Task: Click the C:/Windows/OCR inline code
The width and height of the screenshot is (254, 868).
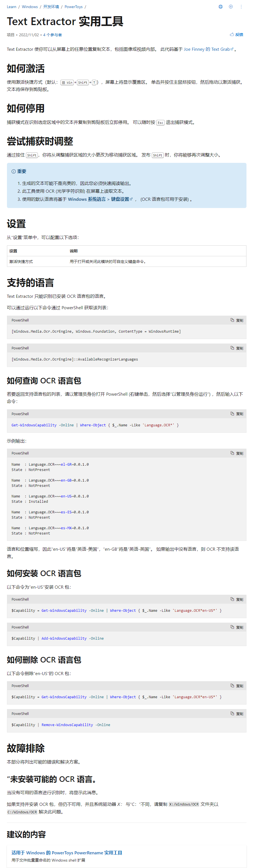Action: (x=22, y=812)
